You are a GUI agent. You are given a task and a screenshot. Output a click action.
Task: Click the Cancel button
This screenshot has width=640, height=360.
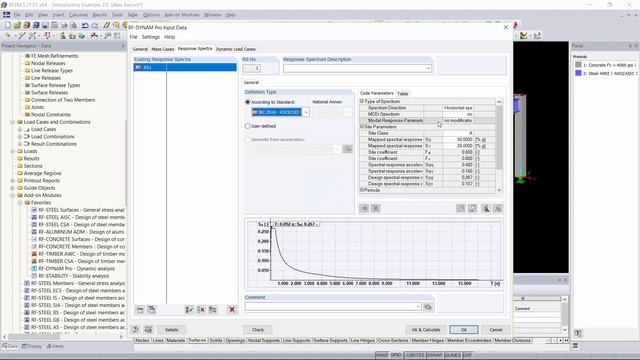(496, 329)
